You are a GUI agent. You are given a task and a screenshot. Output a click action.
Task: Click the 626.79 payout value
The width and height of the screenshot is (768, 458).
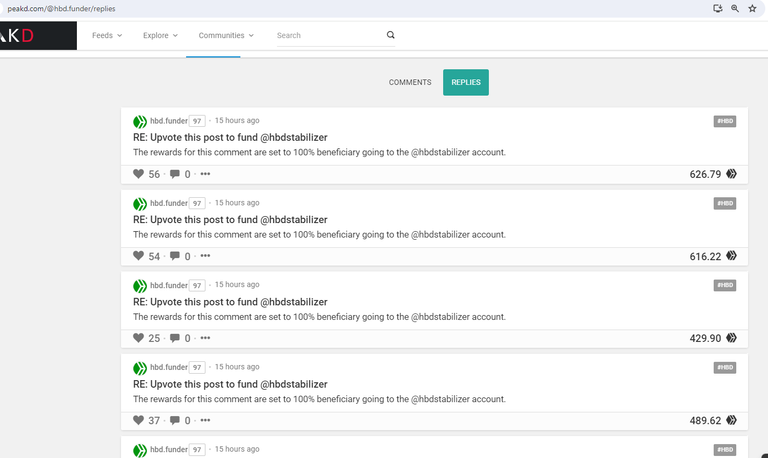click(705, 174)
